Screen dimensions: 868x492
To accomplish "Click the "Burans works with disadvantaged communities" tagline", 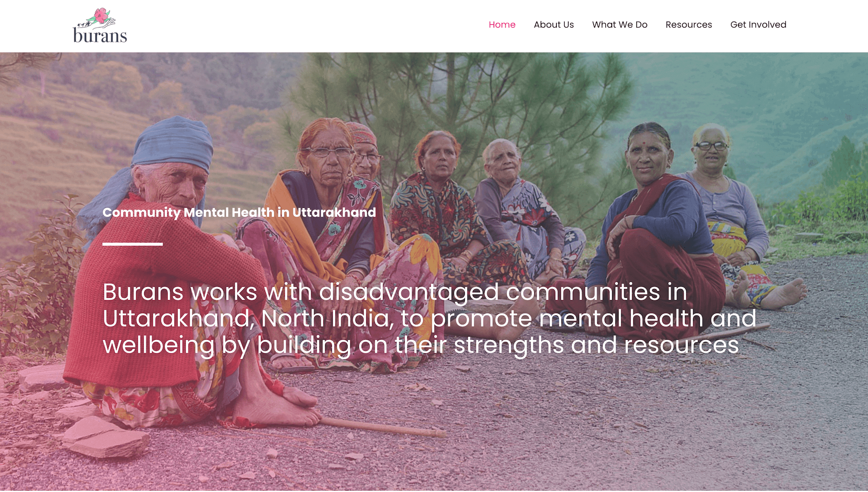I will [429, 319].
